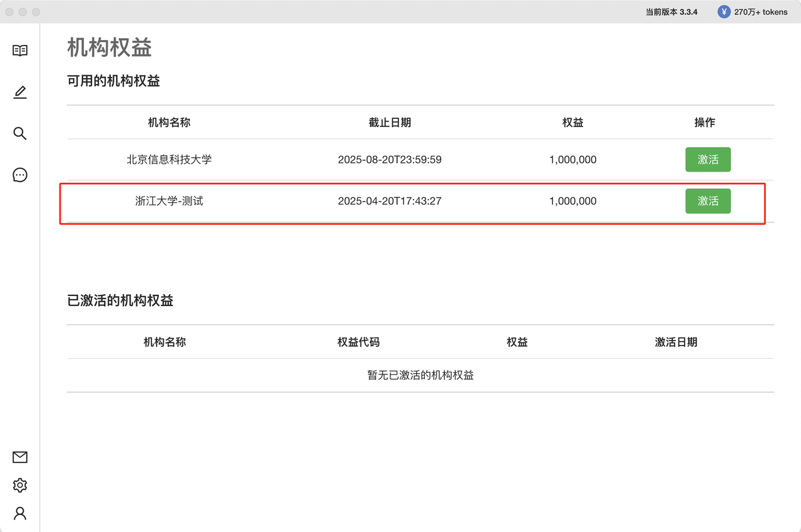Click the 权益代码 column header
This screenshot has height=532, width=801.
pyautogui.click(x=359, y=342)
